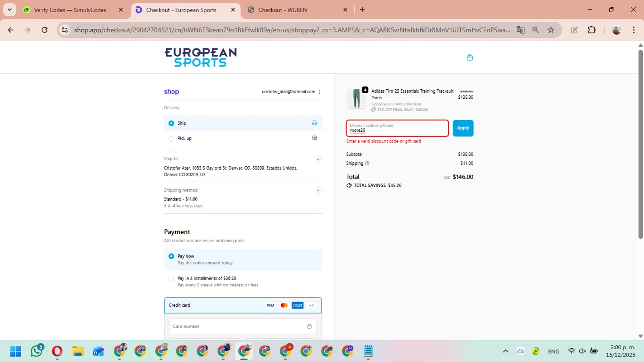This screenshot has width=644, height=362.
Task: Click the European Sports logo
Action: point(200,57)
